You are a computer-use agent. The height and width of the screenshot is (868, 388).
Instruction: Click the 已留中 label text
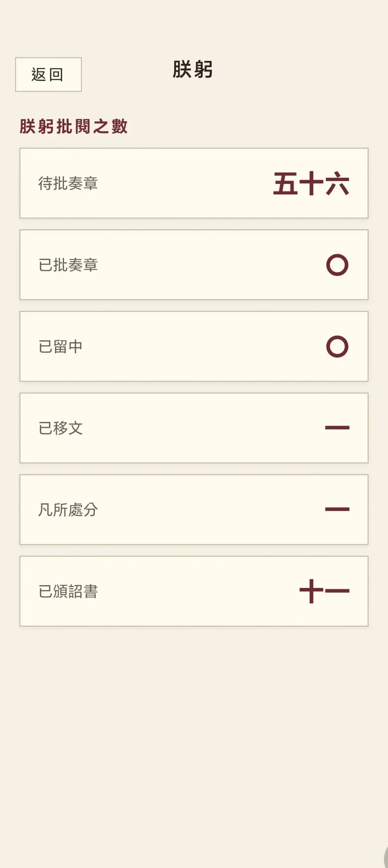pyautogui.click(x=61, y=346)
